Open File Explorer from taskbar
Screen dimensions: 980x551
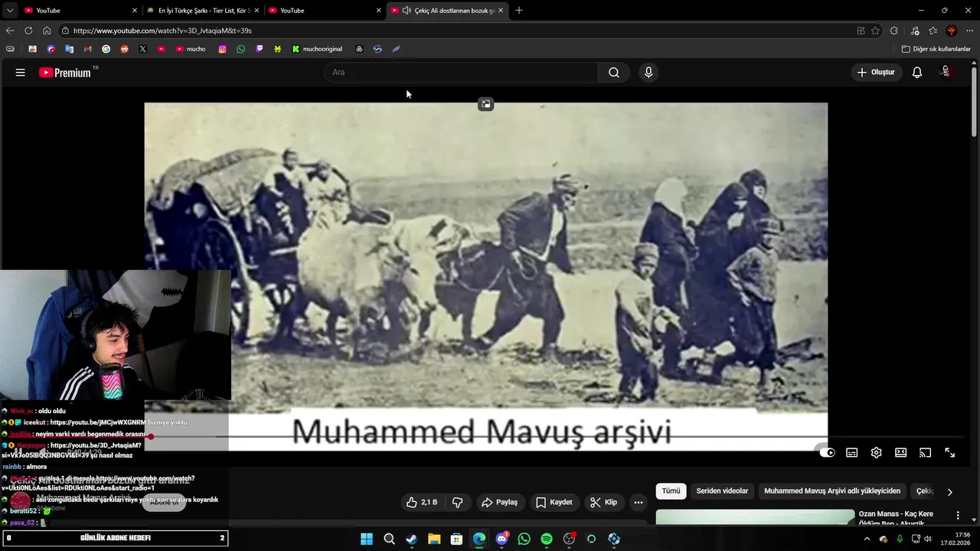434,539
